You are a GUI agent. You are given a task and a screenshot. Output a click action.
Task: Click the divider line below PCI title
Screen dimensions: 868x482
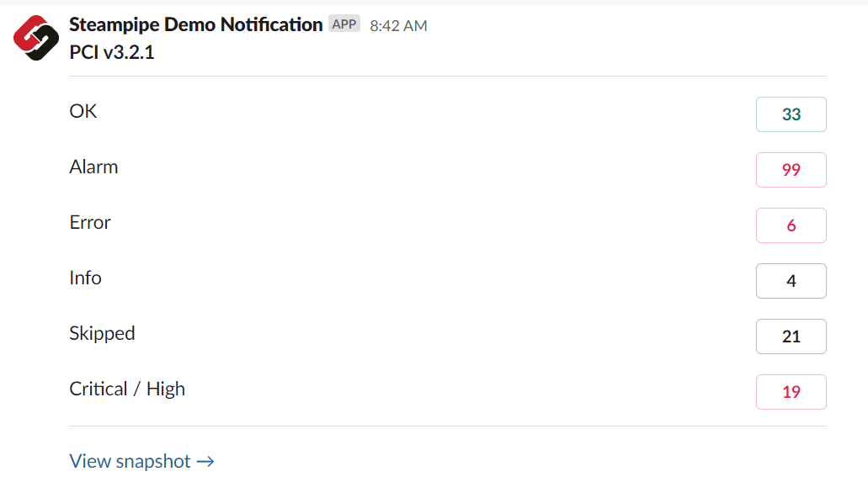point(447,77)
